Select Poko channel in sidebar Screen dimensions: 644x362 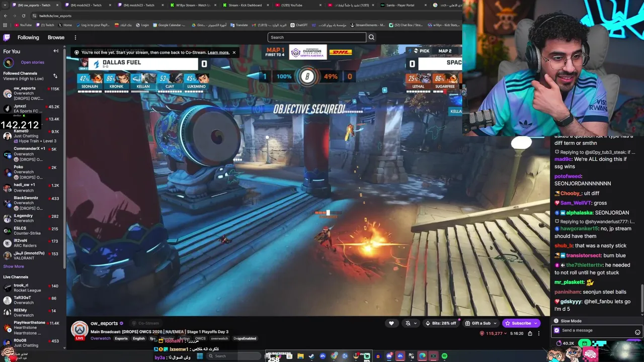click(32, 172)
